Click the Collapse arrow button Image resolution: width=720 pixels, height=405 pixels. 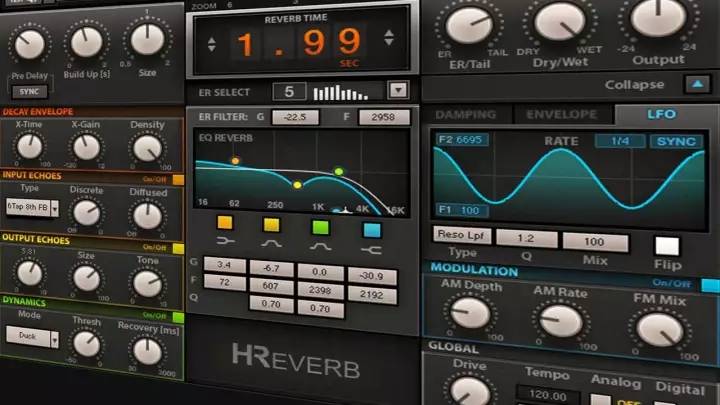click(695, 85)
